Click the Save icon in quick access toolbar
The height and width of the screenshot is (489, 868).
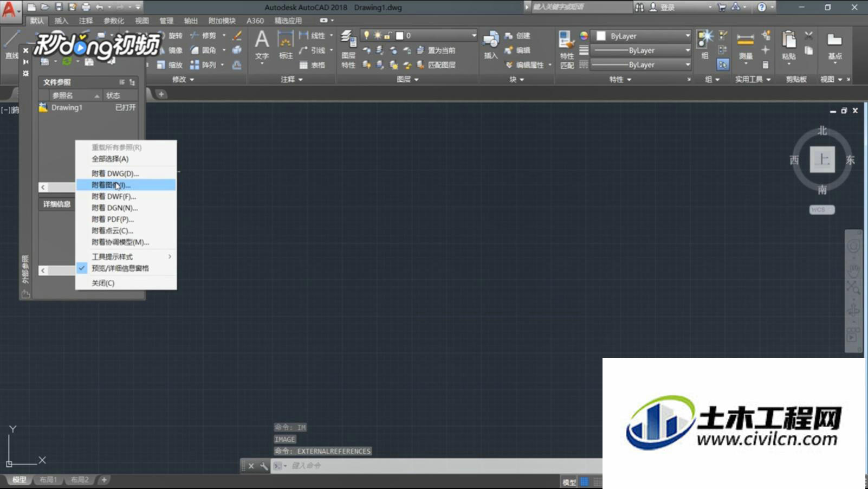(59, 7)
